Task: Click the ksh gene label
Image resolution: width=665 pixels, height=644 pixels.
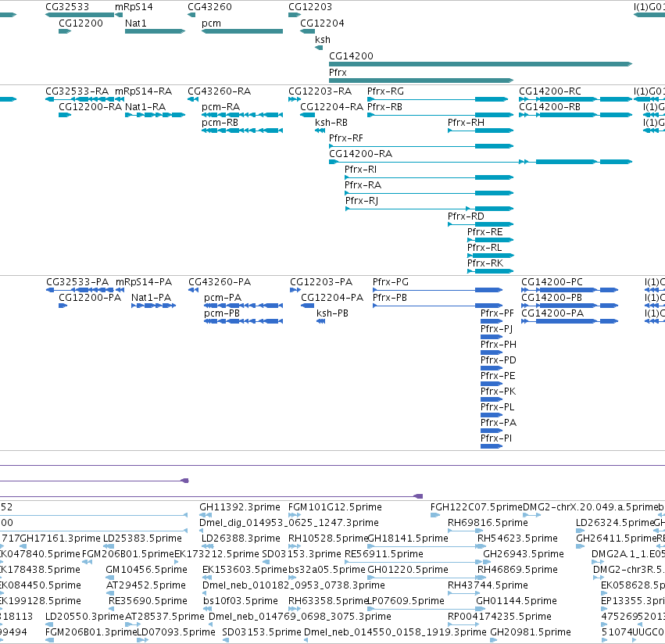Action: click(322, 39)
